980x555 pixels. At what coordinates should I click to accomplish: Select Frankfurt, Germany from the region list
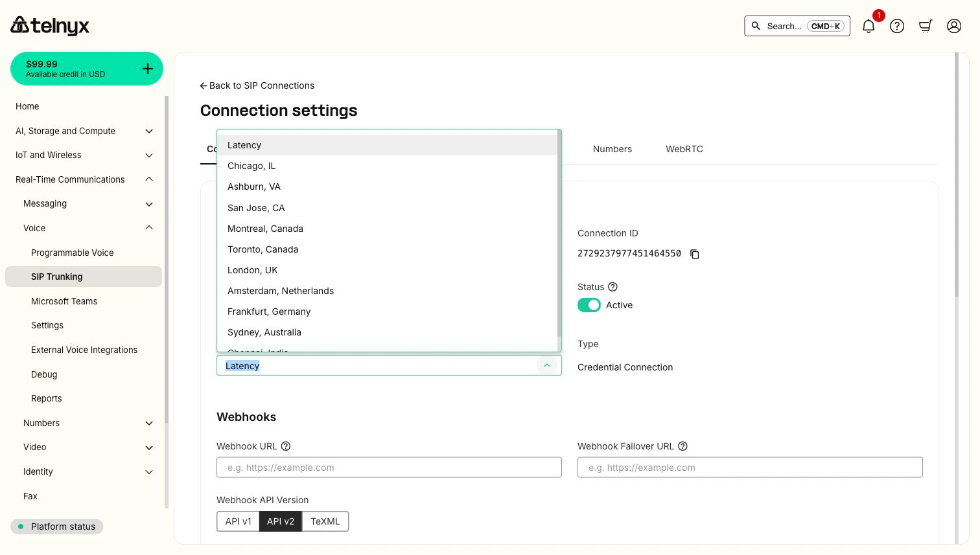pyautogui.click(x=269, y=311)
